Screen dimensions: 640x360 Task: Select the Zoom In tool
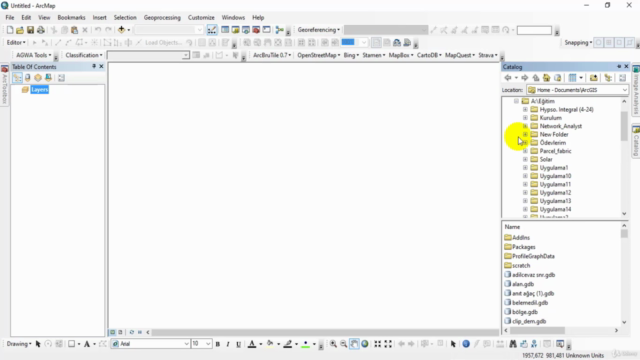click(x=333, y=344)
